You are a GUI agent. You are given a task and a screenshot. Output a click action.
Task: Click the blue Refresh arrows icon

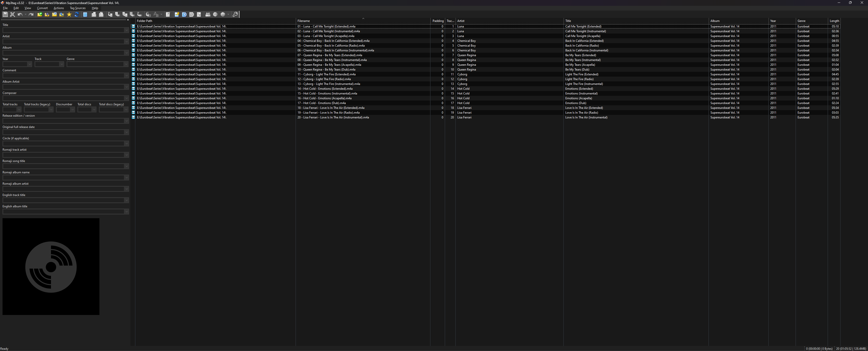(x=76, y=14)
